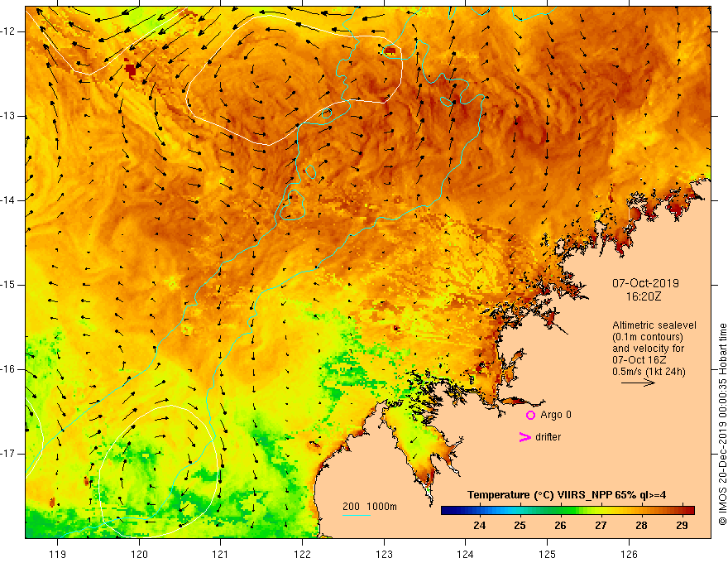Click the colorbar value 28
The image size is (728, 563).
[x=641, y=526]
